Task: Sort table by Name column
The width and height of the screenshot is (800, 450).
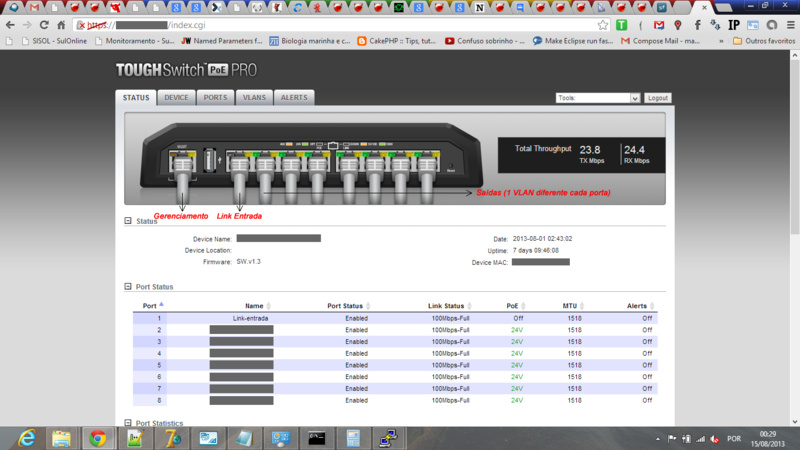Action: pos(258,306)
